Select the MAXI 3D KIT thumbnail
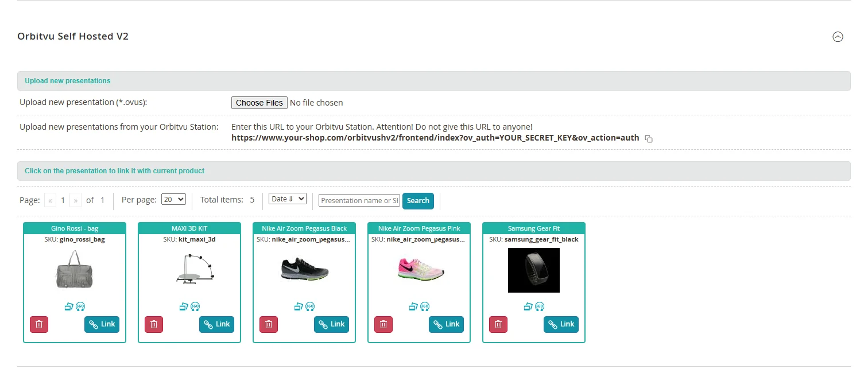Image resolution: width=868 pixels, height=385 pixels. [x=195, y=269]
